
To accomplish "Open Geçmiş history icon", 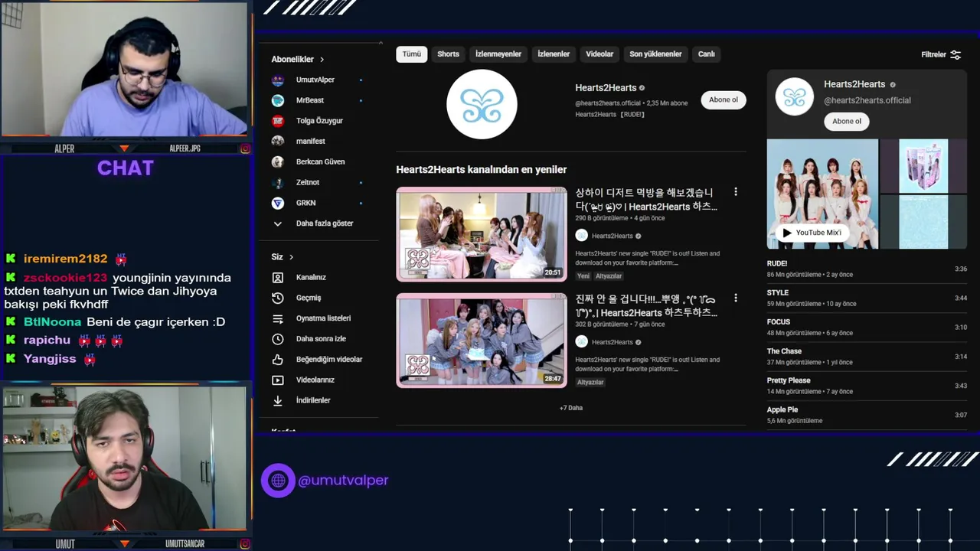I will click(x=278, y=298).
